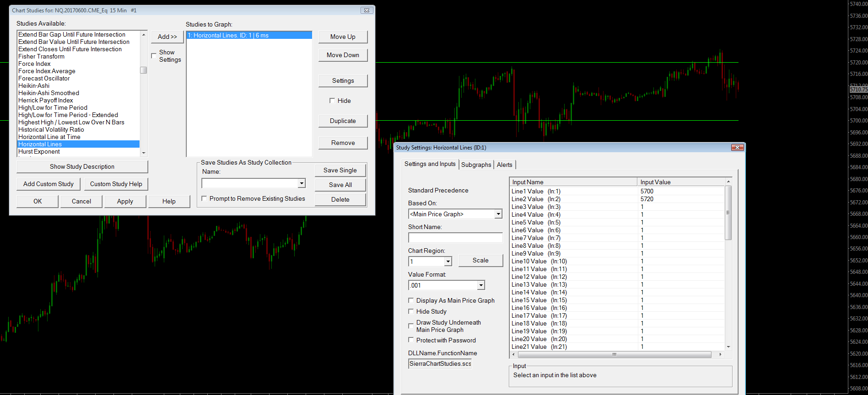The width and height of the screenshot is (868, 395).
Task: Confirm with the OK button
Action: click(38, 201)
